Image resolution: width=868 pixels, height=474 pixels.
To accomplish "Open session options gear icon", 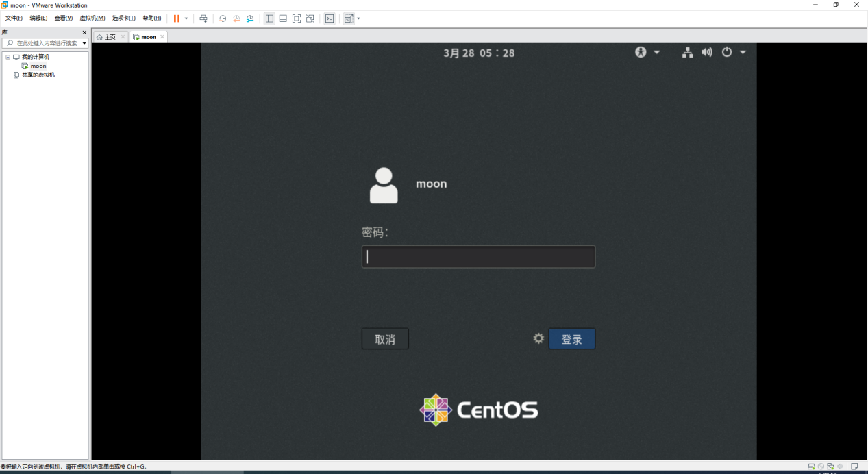I will [538, 338].
